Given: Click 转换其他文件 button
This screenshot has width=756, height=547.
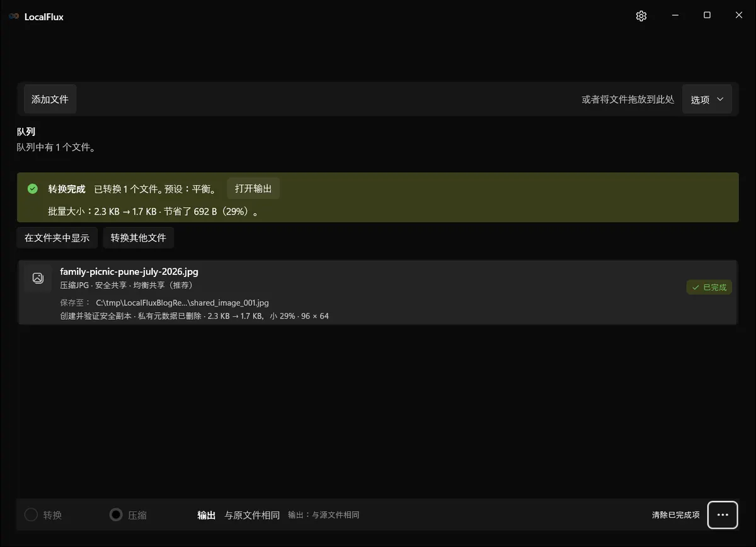Looking at the screenshot, I should click(139, 238).
